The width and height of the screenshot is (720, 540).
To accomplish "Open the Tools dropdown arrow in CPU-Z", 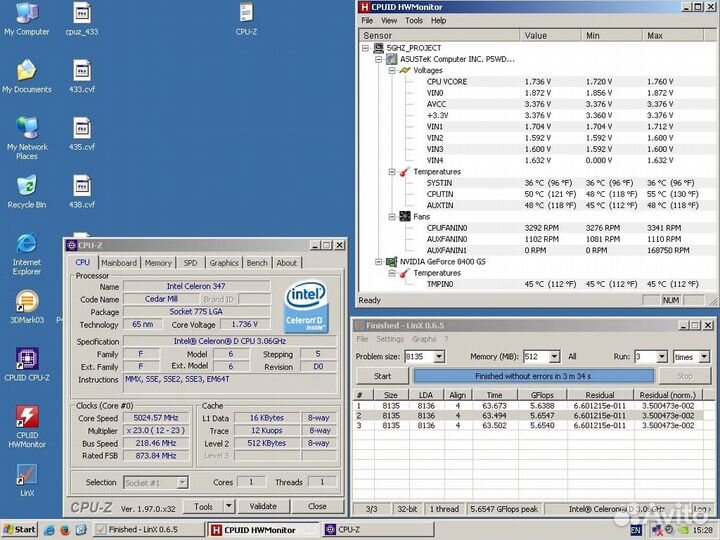I will 229,506.
